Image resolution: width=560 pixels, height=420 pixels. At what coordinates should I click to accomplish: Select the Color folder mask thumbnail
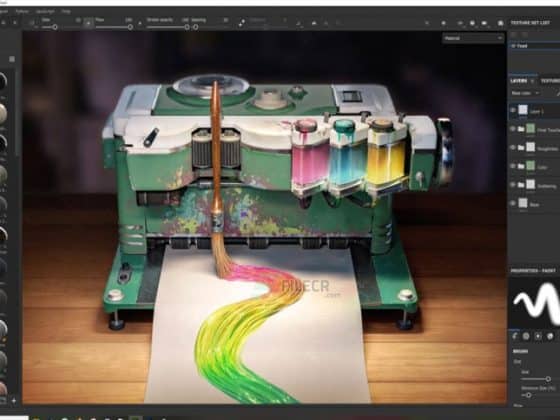click(x=531, y=166)
